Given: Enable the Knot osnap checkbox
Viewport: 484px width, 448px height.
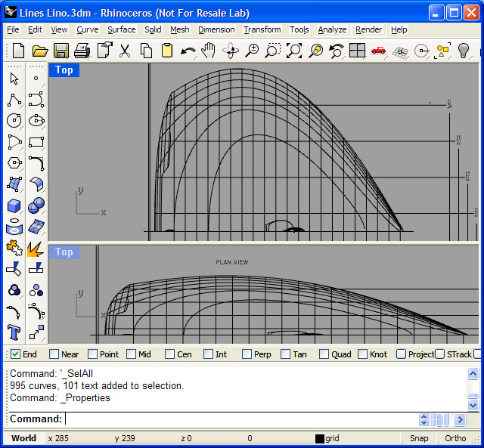Looking at the screenshot, I should coord(363,354).
